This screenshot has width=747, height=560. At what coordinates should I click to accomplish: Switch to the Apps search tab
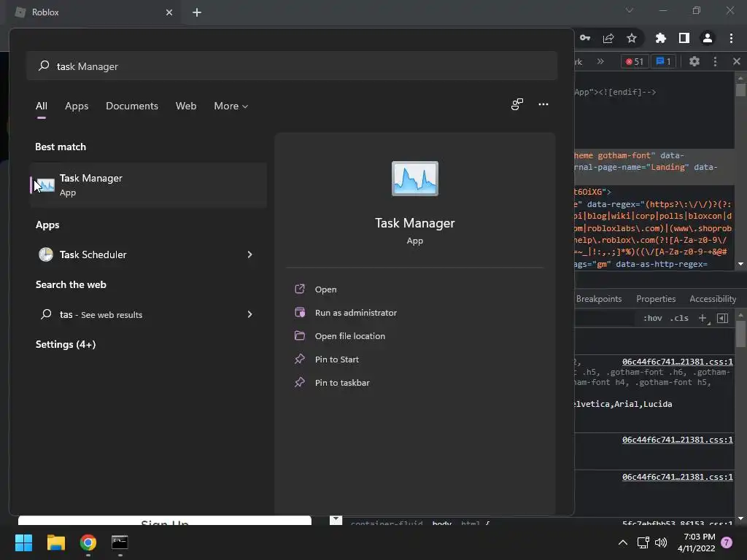tap(77, 106)
